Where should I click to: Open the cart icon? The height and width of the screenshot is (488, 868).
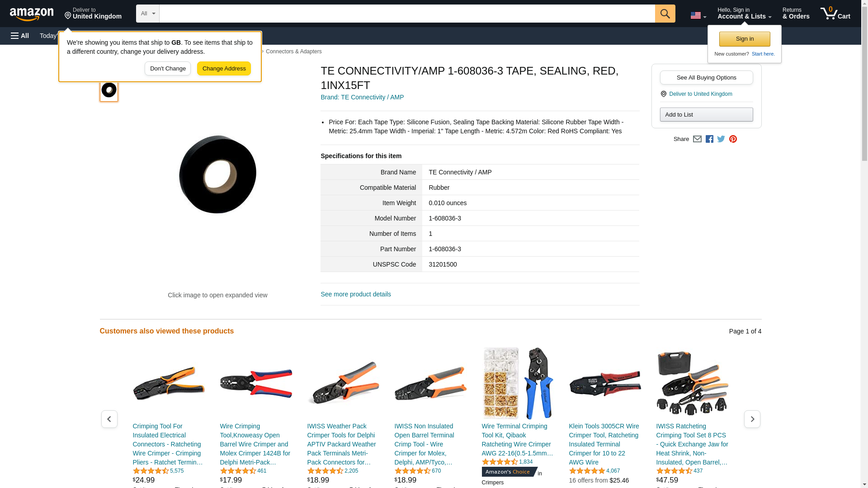click(x=835, y=14)
